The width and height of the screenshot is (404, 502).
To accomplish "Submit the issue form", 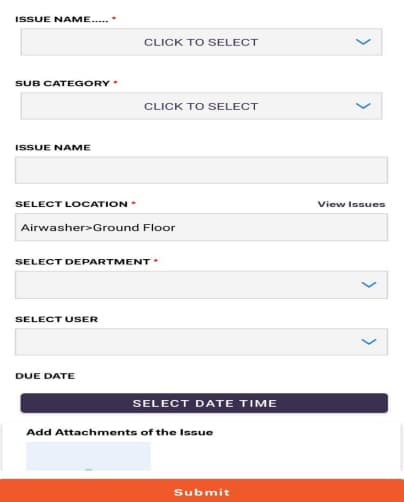I will (x=202, y=491).
